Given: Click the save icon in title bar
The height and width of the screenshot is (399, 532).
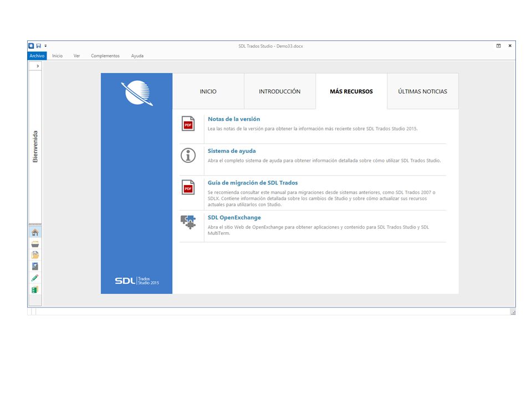Looking at the screenshot, I should (39, 46).
